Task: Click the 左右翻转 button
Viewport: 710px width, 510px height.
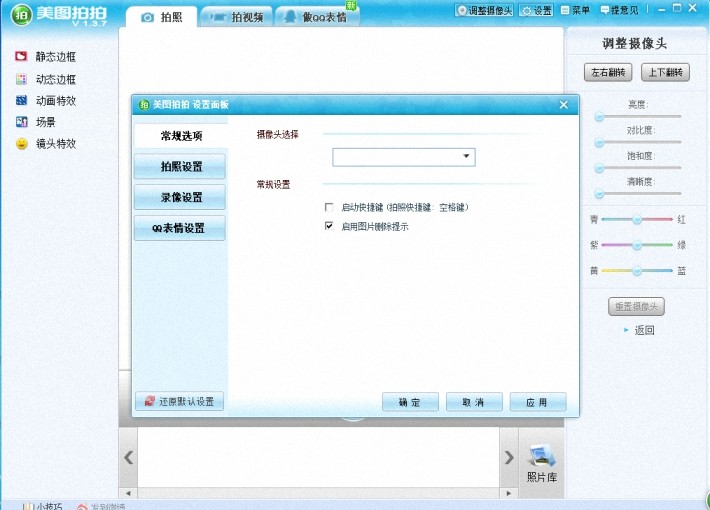Action: pyautogui.click(x=608, y=72)
